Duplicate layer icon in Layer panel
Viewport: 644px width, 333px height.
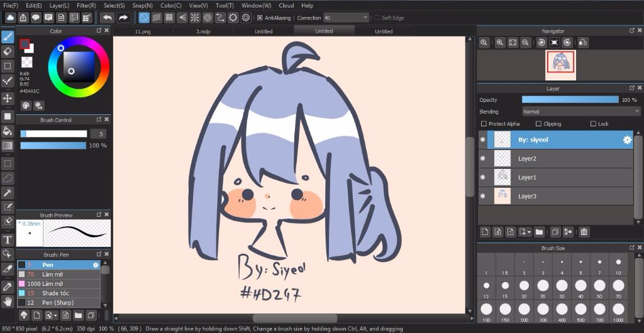coord(555,232)
